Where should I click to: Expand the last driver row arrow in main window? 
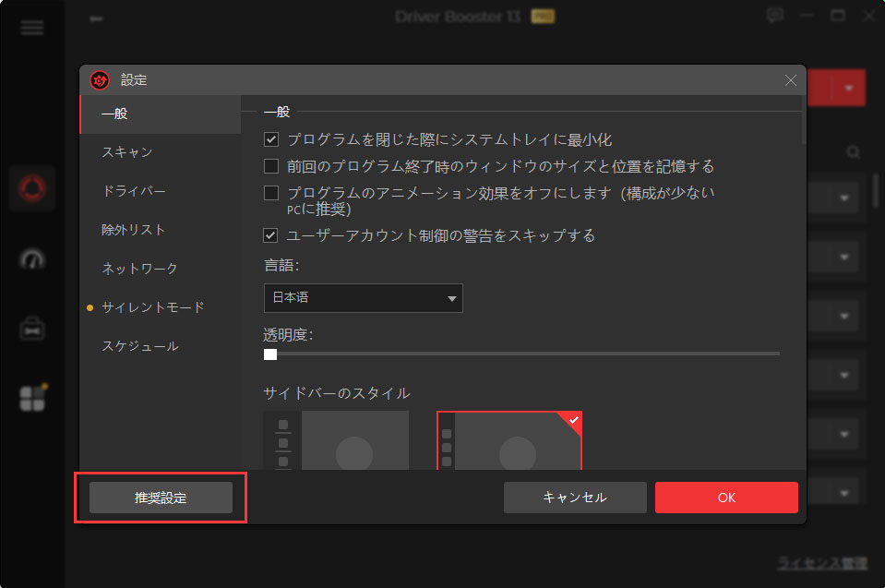844,493
